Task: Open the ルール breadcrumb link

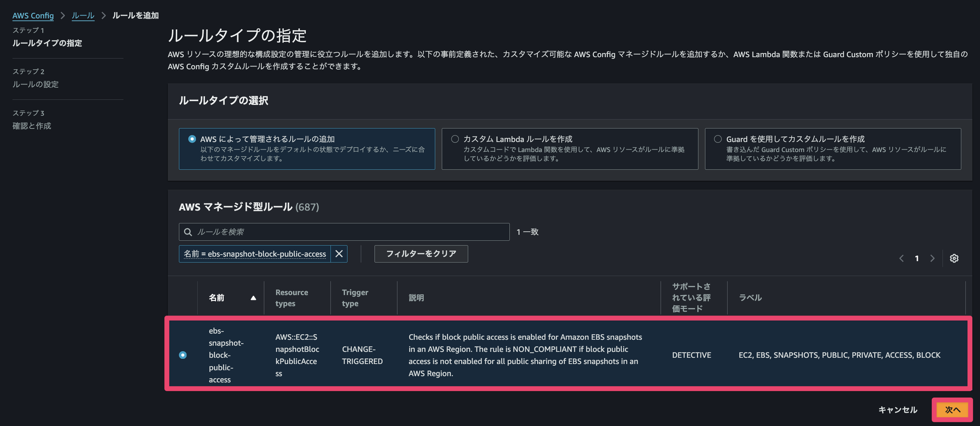Action: click(83, 16)
